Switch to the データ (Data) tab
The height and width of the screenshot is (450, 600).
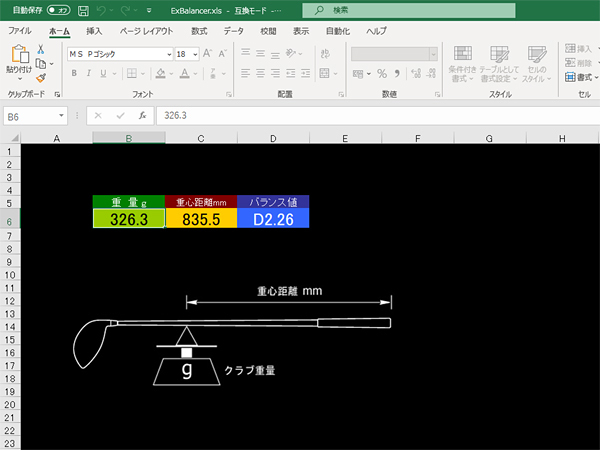pyautogui.click(x=233, y=31)
